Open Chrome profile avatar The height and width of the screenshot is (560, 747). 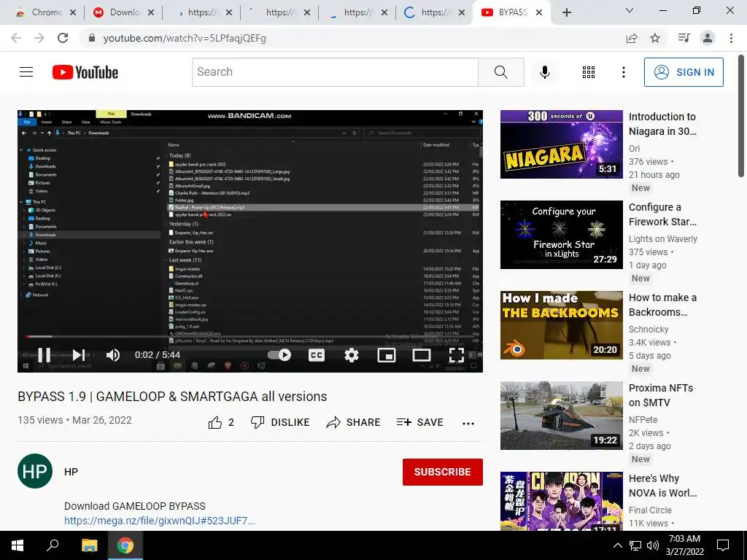click(708, 38)
